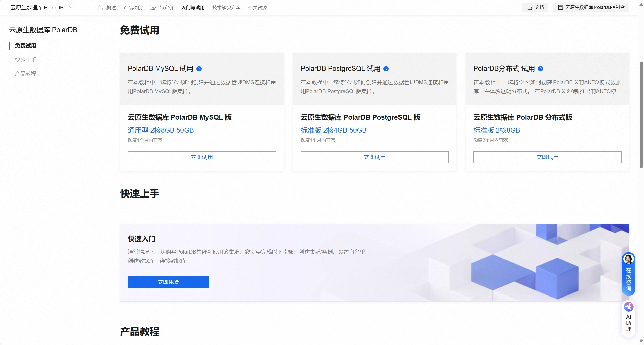The width and height of the screenshot is (644, 345).
Task: Select 产品教程 in left sidebar
Action: coord(26,73)
